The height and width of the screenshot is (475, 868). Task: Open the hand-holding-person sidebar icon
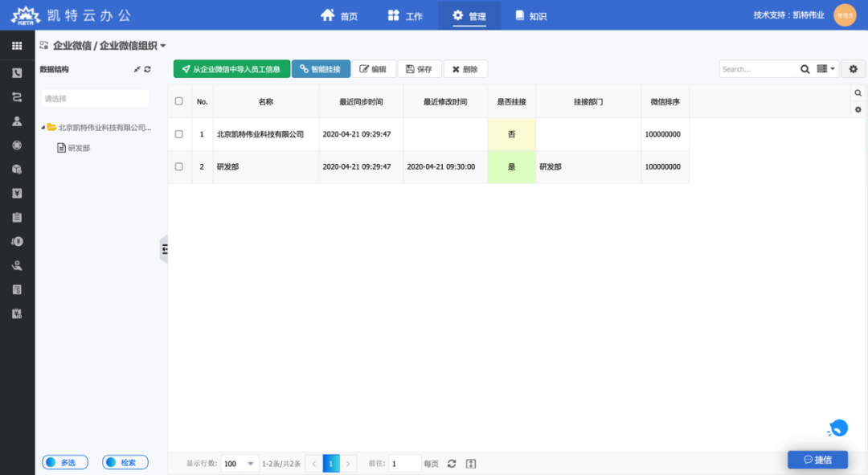click(x=17, y=266)
